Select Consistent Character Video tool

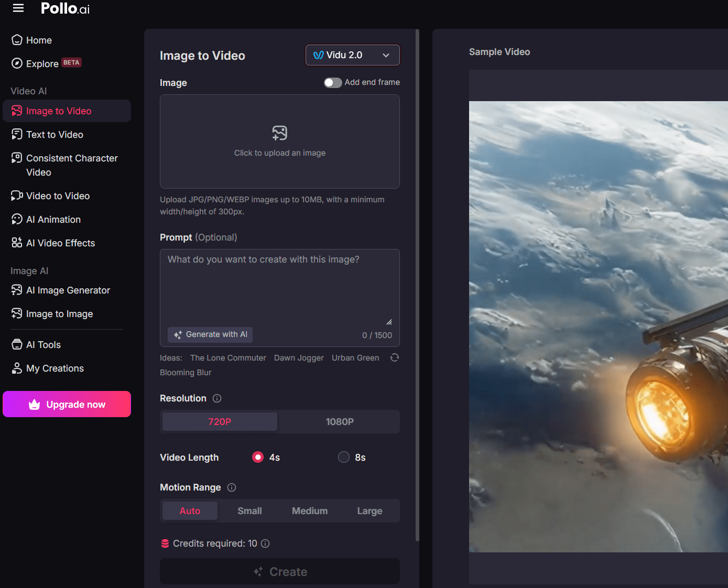pyautogui.click(x=71, y=165)
